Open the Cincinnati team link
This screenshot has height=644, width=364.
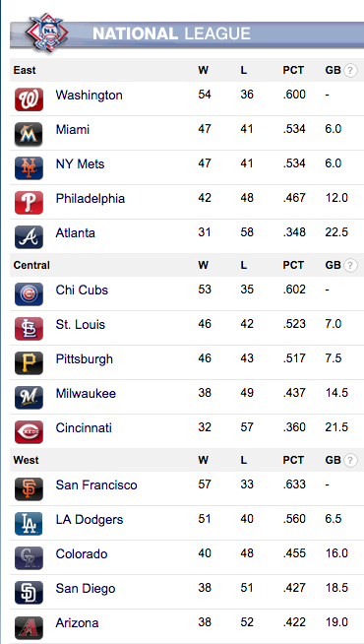pos(84,428)
